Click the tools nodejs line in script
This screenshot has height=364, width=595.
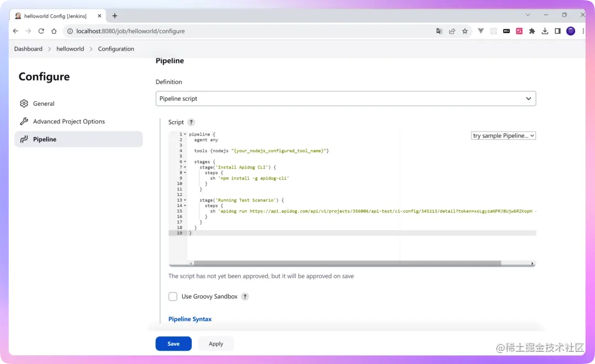[262, 151]
